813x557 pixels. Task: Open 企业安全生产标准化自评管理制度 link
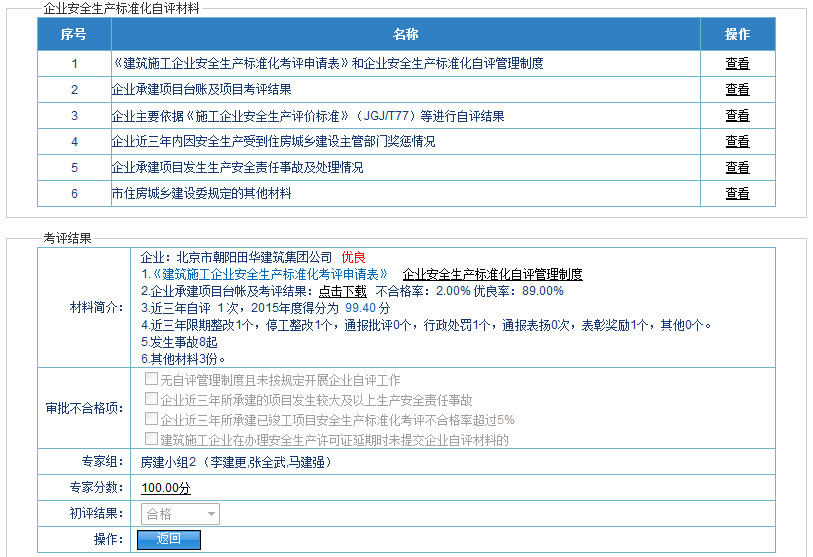(x=492, y=274)
